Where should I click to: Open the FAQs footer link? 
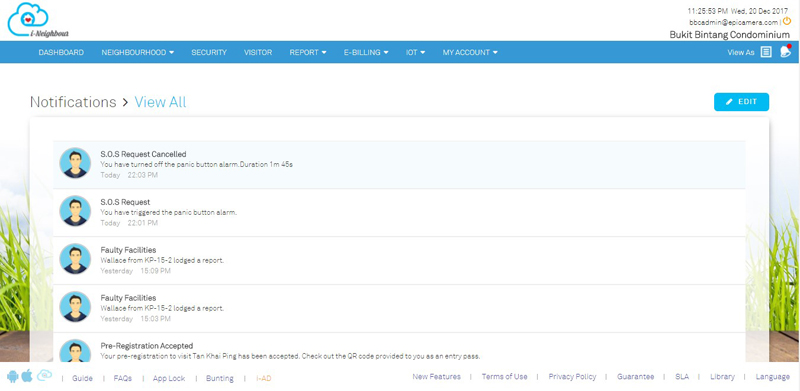(122, 378)
